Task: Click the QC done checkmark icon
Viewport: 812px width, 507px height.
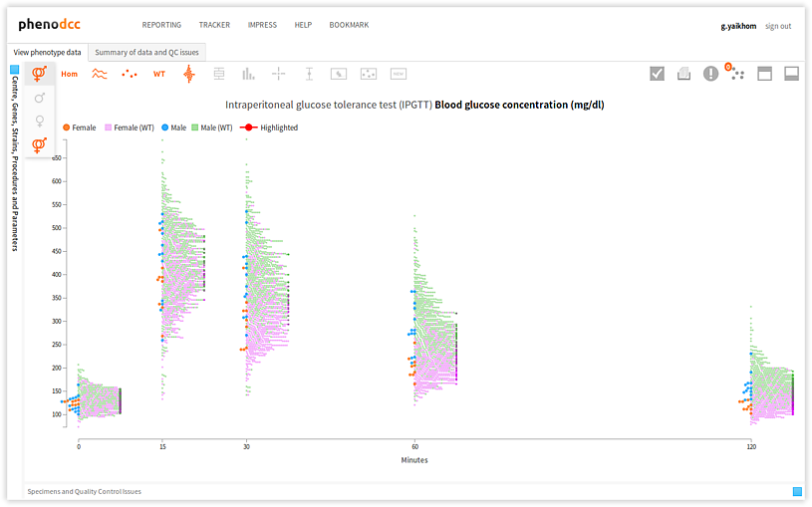Action: tap(657, 74)
